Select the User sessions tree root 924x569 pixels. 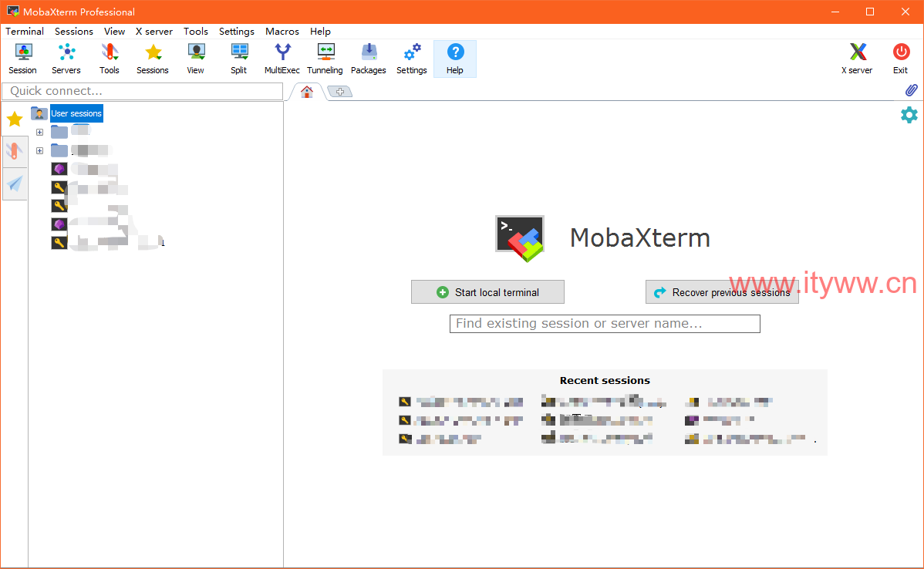76,113
